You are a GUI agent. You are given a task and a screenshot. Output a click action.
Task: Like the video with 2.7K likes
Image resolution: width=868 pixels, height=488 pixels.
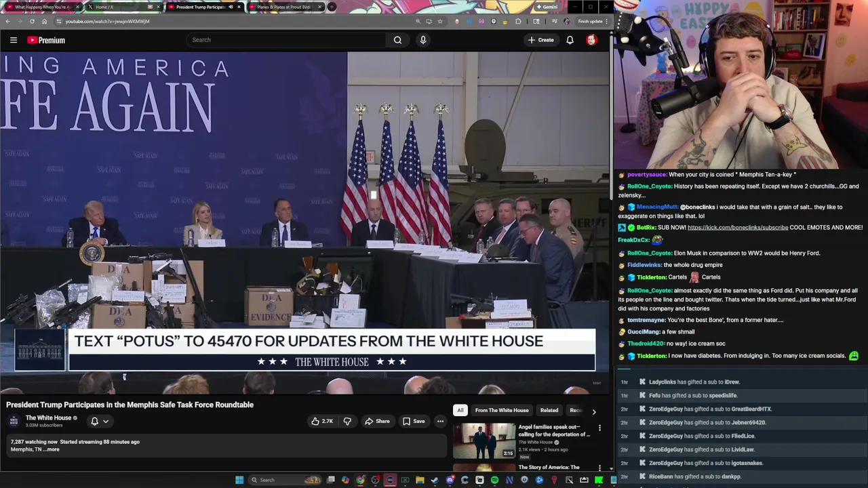[x=321, y=421]
